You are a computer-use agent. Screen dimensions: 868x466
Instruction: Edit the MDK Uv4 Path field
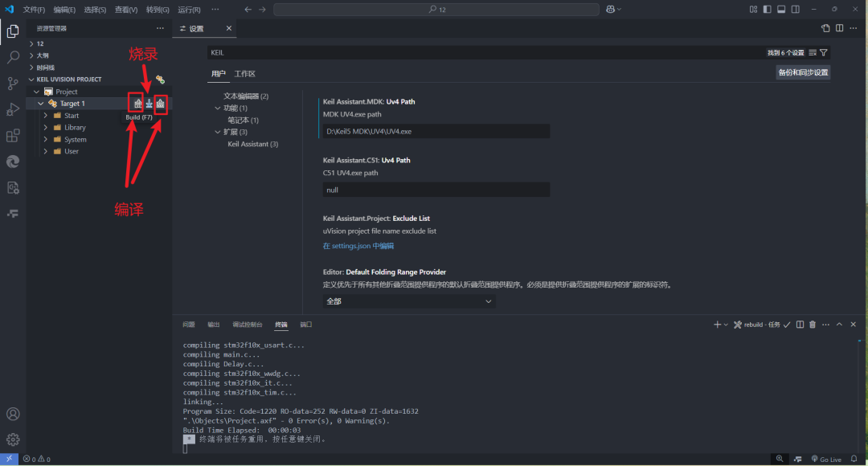436,131
